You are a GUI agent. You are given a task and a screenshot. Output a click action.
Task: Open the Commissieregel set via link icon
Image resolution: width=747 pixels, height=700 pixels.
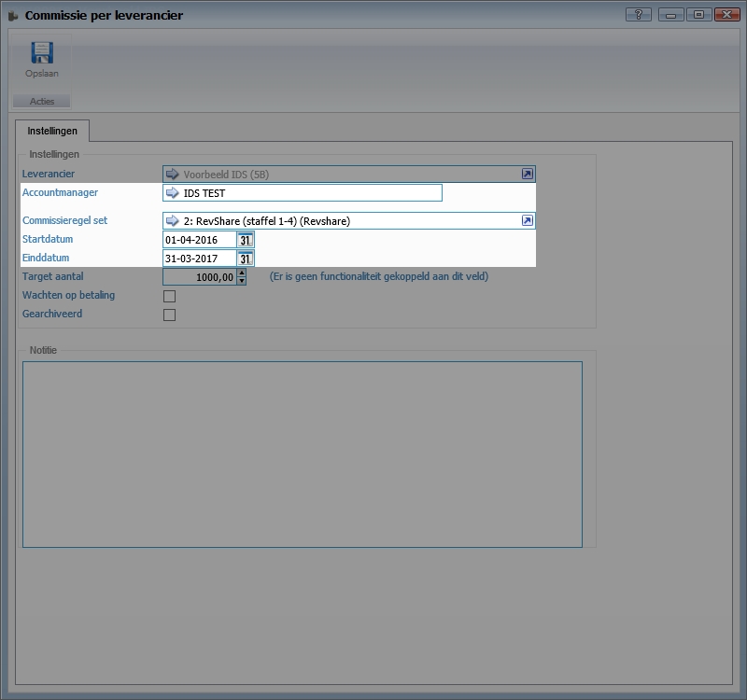(x=527, y=221)
